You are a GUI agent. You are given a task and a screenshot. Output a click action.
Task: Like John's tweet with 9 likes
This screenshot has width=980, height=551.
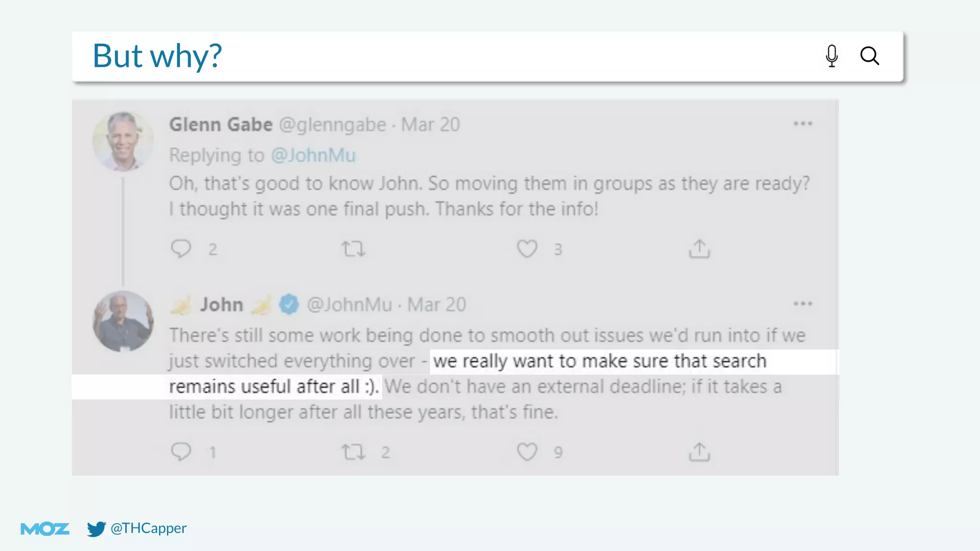click(x=527, y=452)
